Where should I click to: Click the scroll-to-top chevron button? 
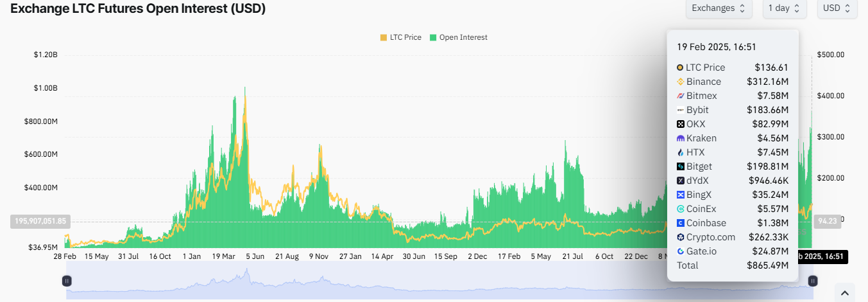click(x=845, y=293)
